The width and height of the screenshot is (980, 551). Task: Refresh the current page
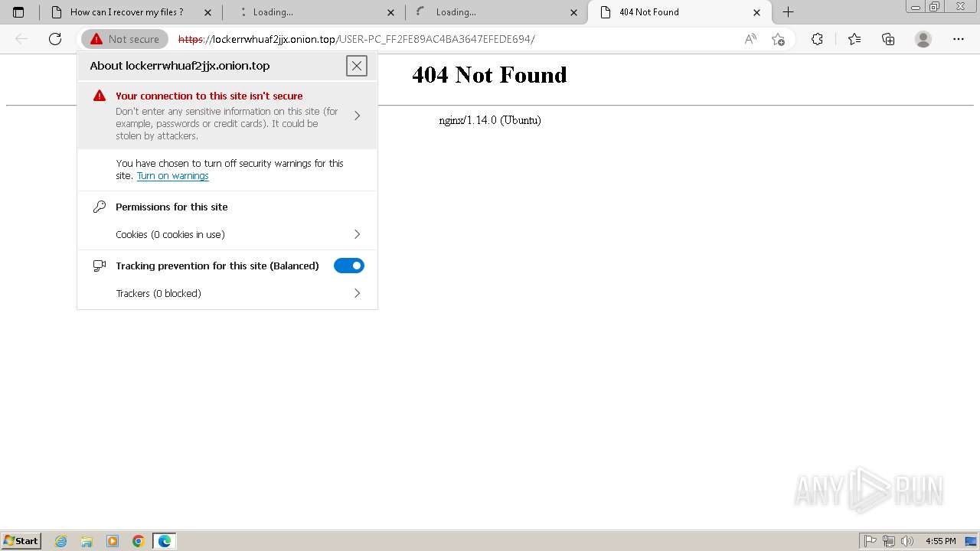[55, 39]
